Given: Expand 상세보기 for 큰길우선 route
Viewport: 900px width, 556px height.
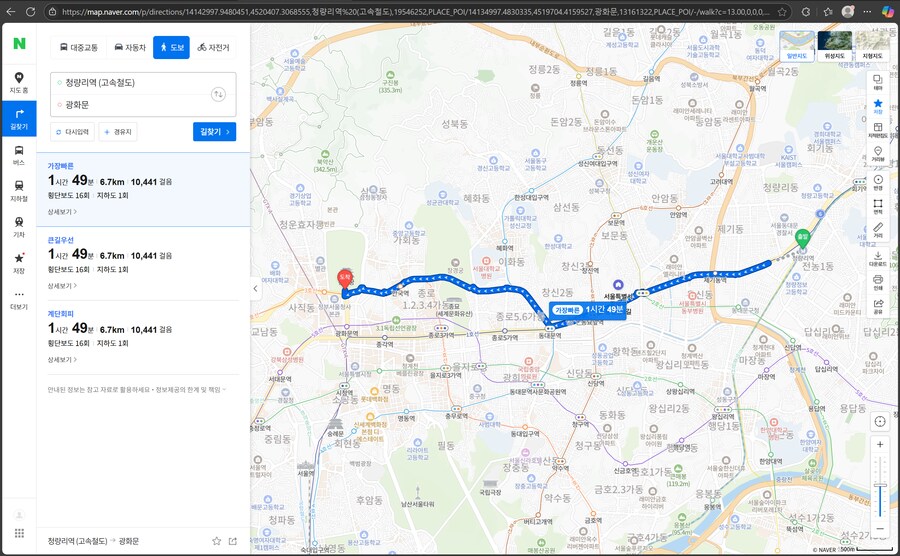Looking at the screenshot, I should [x=62, y=286].
